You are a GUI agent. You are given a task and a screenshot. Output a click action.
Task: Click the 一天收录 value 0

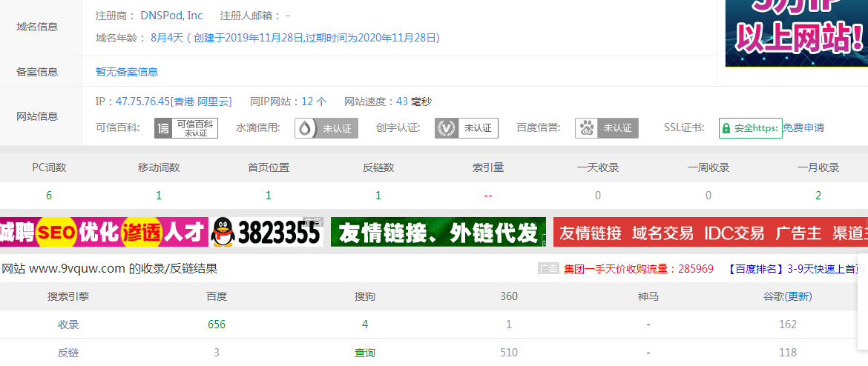coord(598,195)
